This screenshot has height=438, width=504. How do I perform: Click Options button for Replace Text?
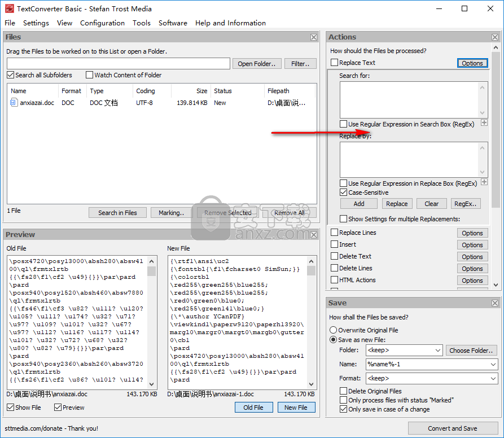point(472,63)
